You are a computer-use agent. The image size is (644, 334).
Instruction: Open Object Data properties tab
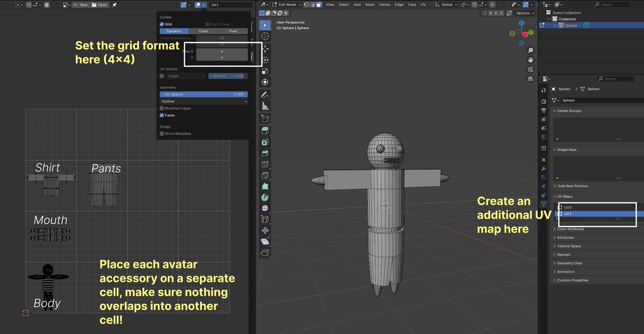(x=544, y=204)
